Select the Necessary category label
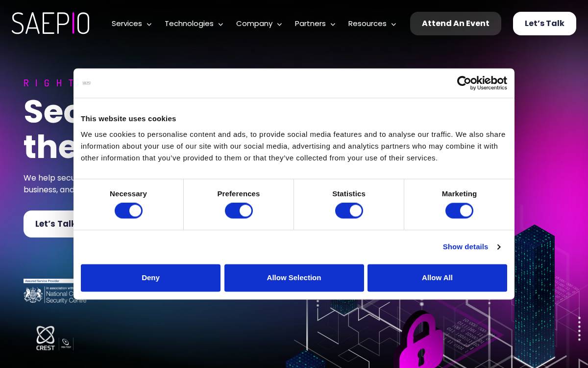588x368 pixels. (128, 194)
